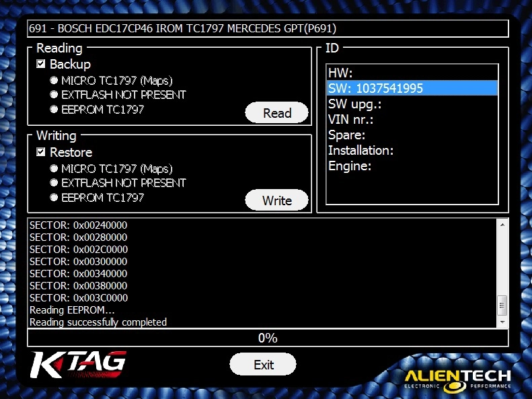The width and height of the screenshot is (532, 399).
Task: Click the 0% progress bar
Action: tap(268, 338)
